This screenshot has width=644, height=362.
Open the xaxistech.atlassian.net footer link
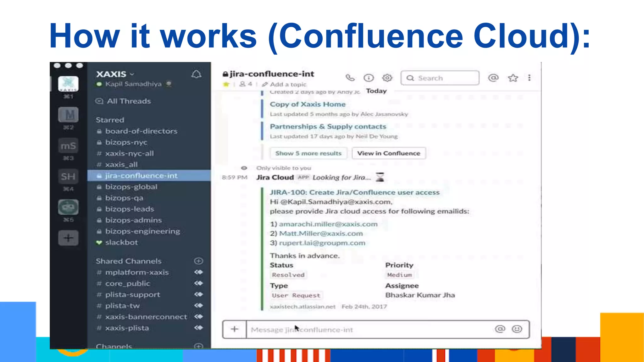(303, 307)
